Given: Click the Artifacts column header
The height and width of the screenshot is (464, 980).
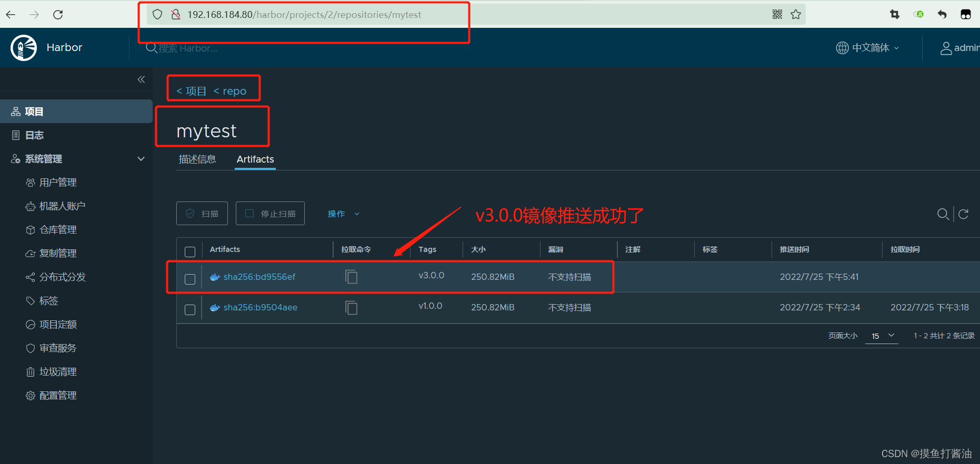Looking at the screenshot, I should (225, 249).
